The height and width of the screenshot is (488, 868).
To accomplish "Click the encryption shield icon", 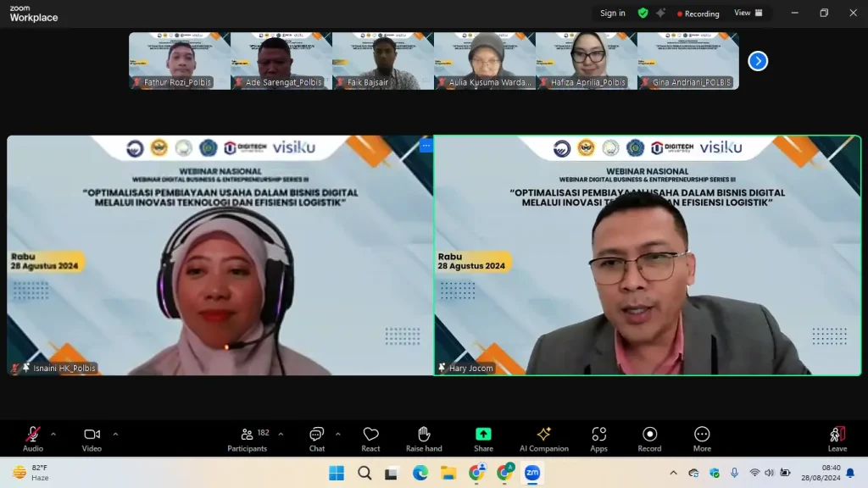I will point(643,13).
